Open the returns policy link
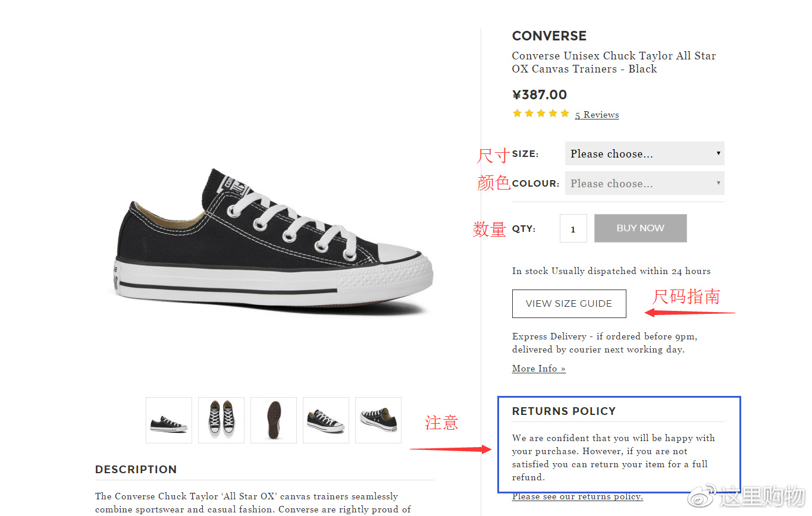 point(577,496)
